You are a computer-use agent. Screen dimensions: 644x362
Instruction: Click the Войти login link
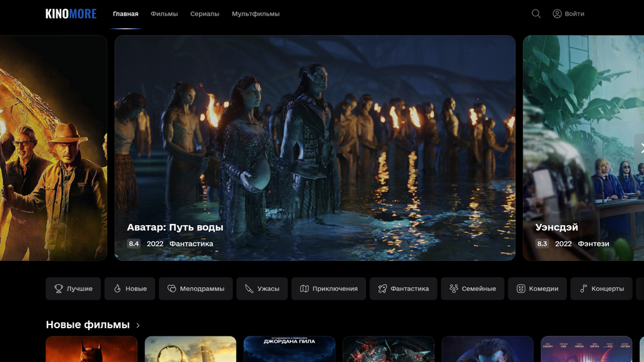[574, 14]
